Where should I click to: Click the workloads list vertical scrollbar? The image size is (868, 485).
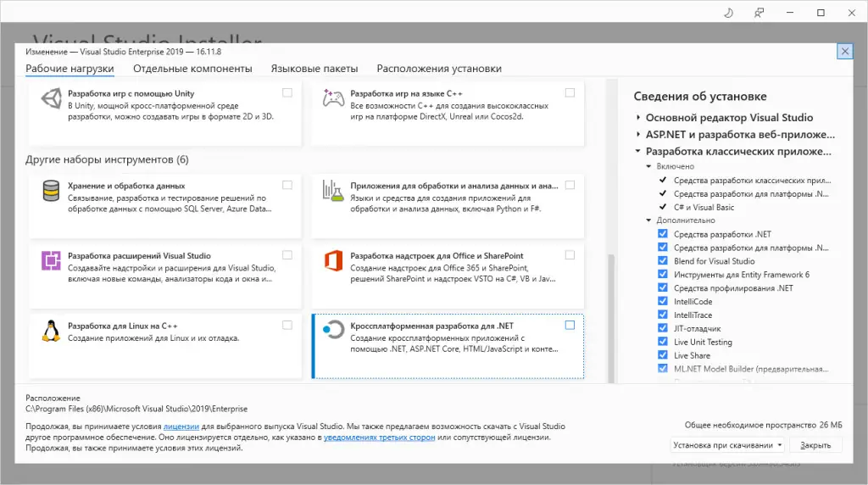coord(611,317)
